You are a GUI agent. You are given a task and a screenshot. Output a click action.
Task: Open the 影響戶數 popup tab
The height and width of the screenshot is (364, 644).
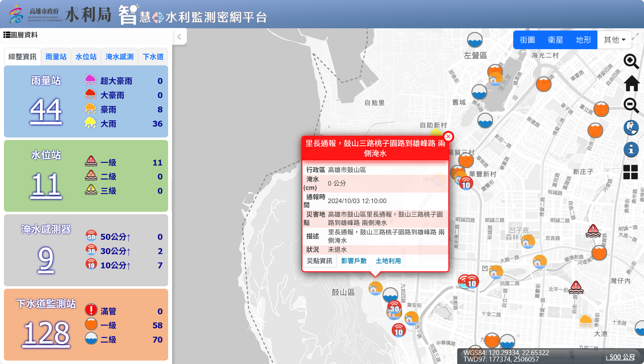pyautogui.click(x=354, y=261)
